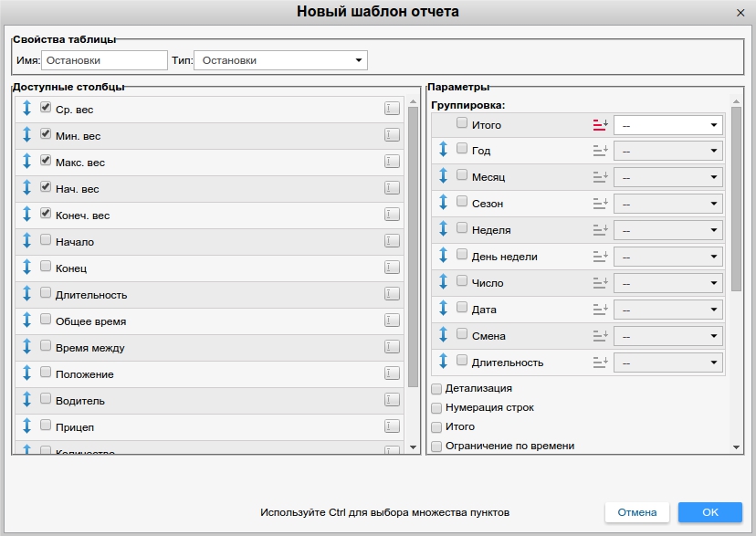This screenshot has height=536, width=756.
Task: Click the rename icon for Ср. вес column
Action: pos(392,109)
